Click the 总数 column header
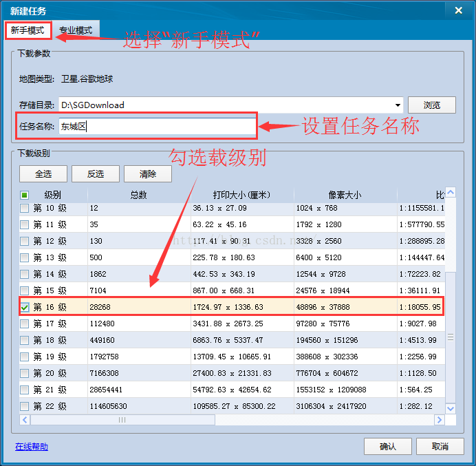Image resolution: width=476 pixels, height=466 pixels. point(139,195)
